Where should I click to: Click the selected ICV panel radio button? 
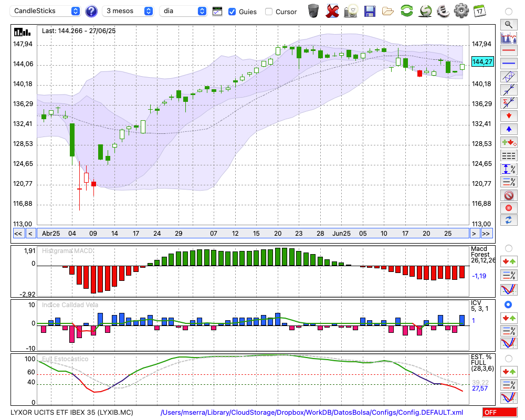point(509,304)
